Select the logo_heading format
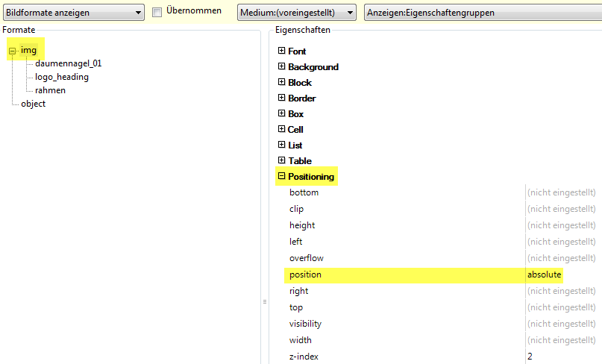Image resolution: width=602 pixels, height=364 pixels. pos(61,77)
